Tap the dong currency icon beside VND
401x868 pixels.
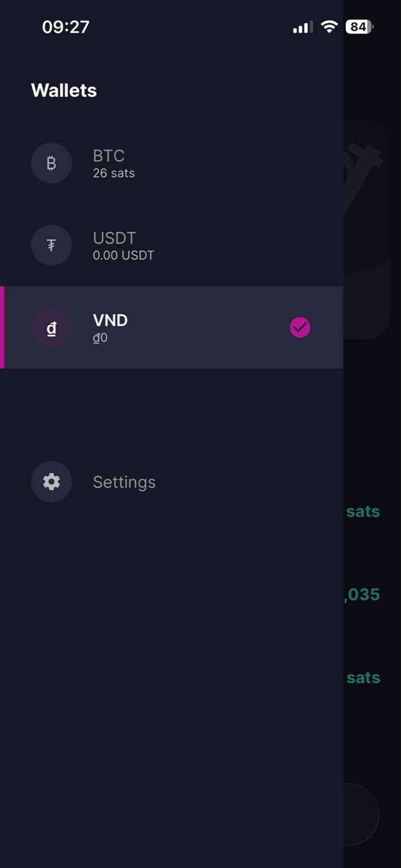click(x=51, y=328)
